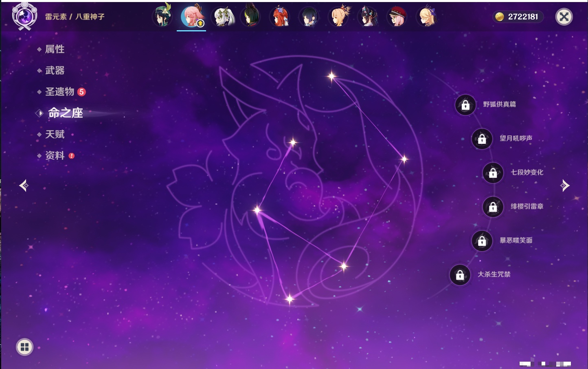Switch to Fischl's character portrait

427,17
